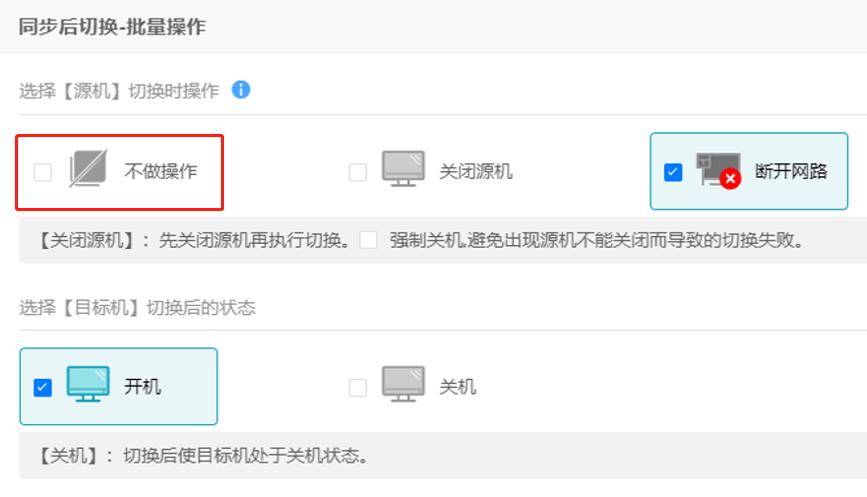
Task: Click the crossed-out square 不做操作 icon
Action: (x=88, y=169)
